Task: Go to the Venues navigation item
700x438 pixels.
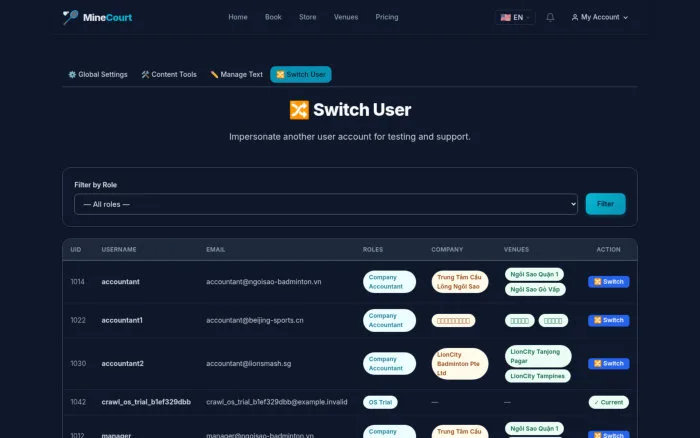Action: [346, 17]
